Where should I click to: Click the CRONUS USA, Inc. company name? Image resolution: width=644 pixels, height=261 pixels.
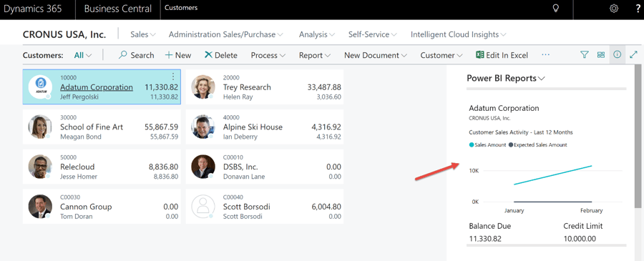[64, 34]
